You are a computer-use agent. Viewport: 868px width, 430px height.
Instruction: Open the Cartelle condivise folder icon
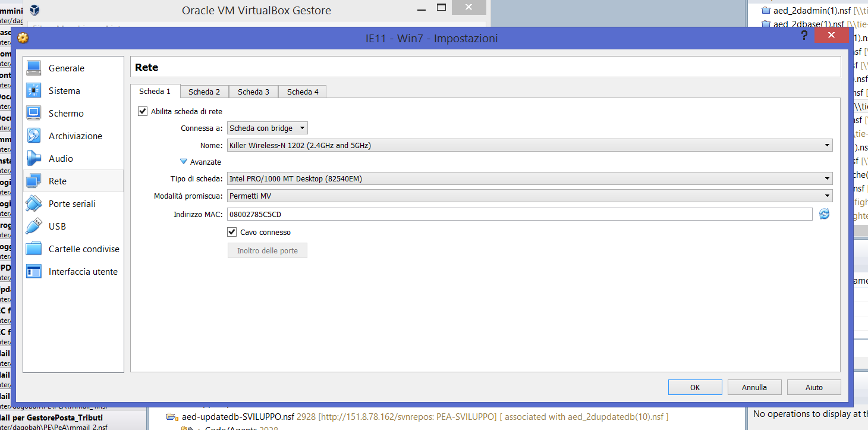pos(34,249)
